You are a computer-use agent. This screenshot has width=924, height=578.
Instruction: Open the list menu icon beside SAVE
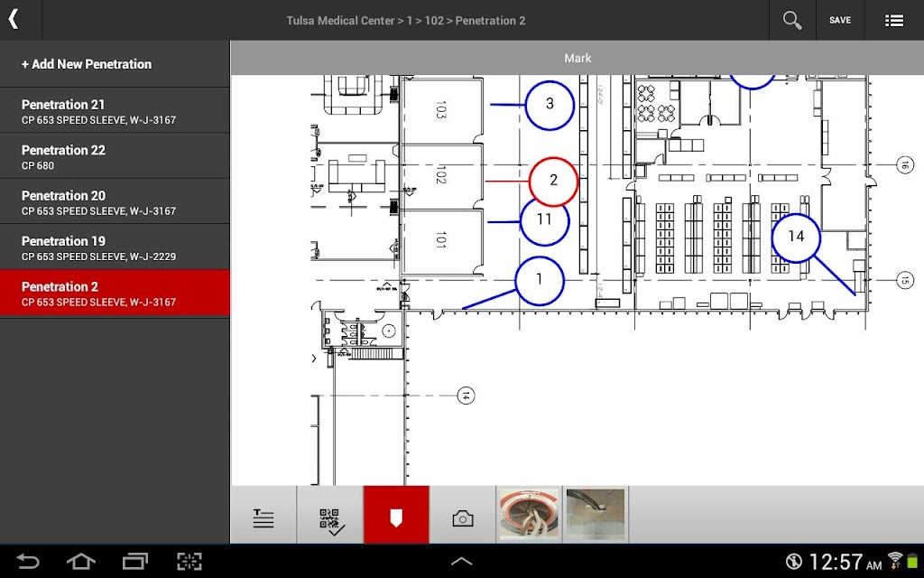click(x=894, y=20)
